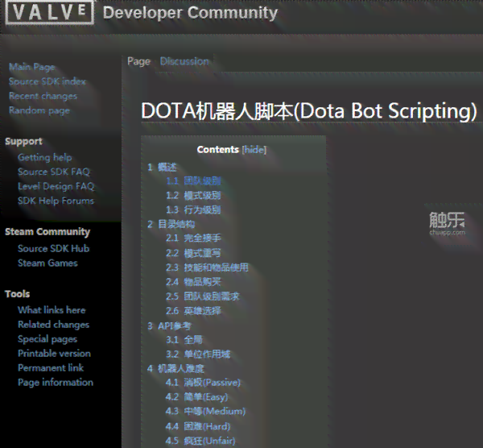Screen dimensions: 483x448
Task: Jump to section 3 API参考
Action: [169, 326]
